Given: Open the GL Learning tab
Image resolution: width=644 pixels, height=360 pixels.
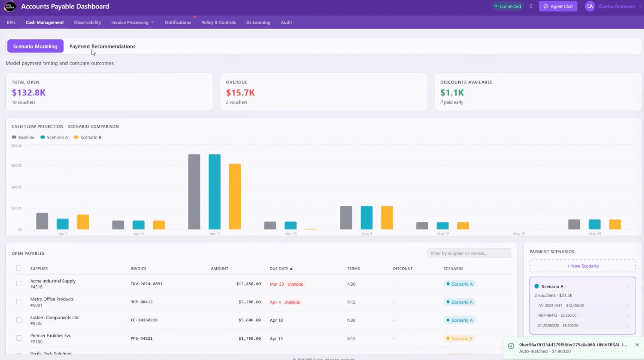Looking at the screenshot, I should pyautogui.click(x=258, y=22).
